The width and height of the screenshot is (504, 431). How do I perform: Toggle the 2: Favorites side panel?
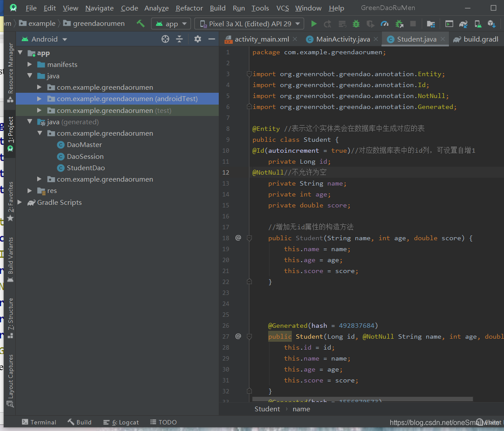pyautogui.click(x=10, y=202)
